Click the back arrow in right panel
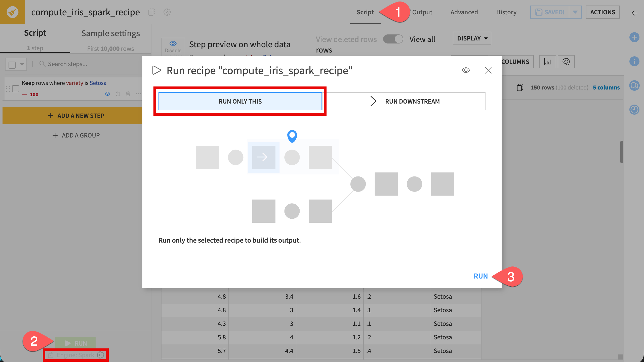The width and height of the screenshot is (644, 362). [634, 13]
